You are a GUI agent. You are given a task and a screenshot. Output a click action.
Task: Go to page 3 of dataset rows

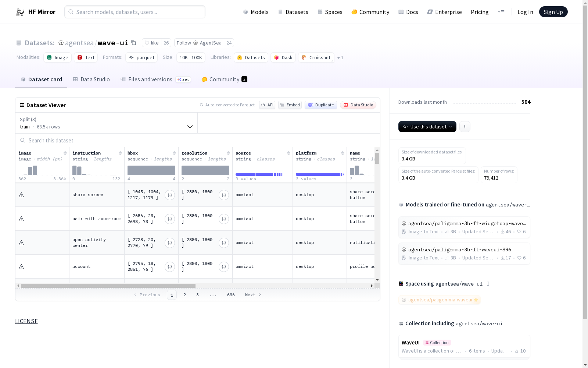click(x=197, y=295)
